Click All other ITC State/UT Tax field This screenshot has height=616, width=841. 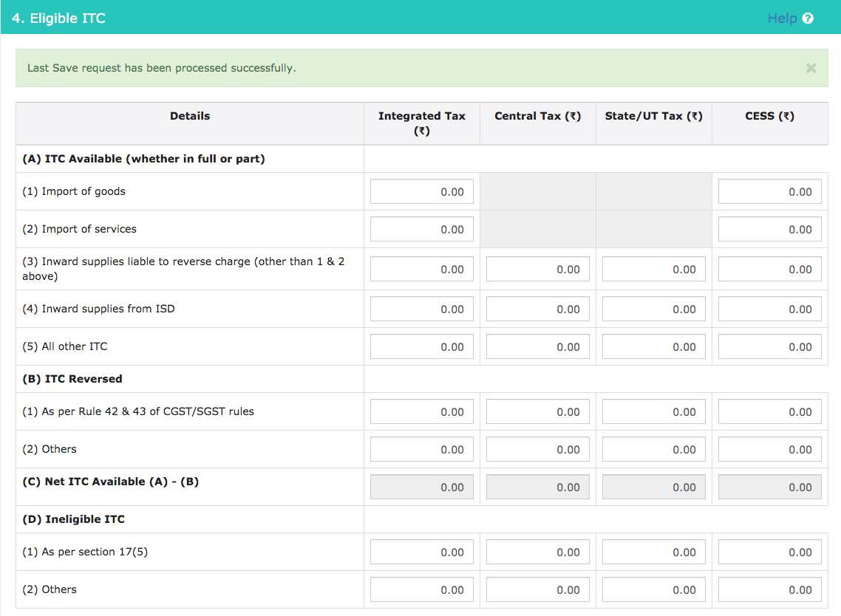(654, 346)
